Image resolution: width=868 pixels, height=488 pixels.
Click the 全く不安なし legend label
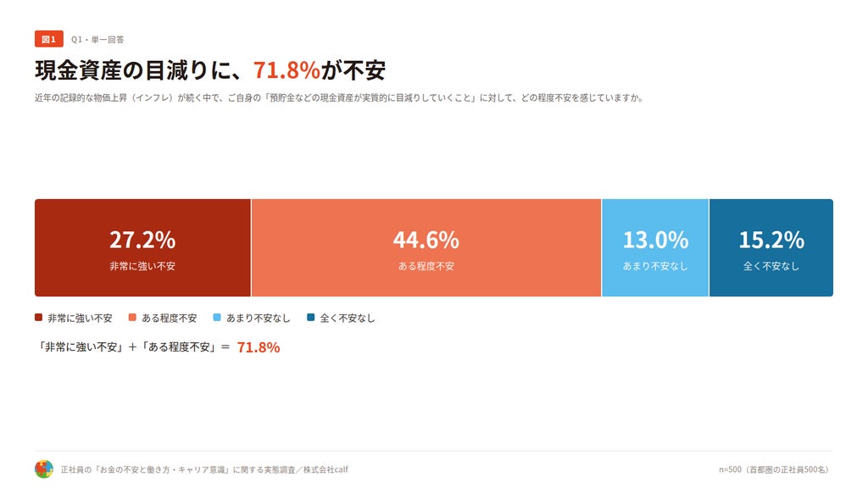(348, 319)
